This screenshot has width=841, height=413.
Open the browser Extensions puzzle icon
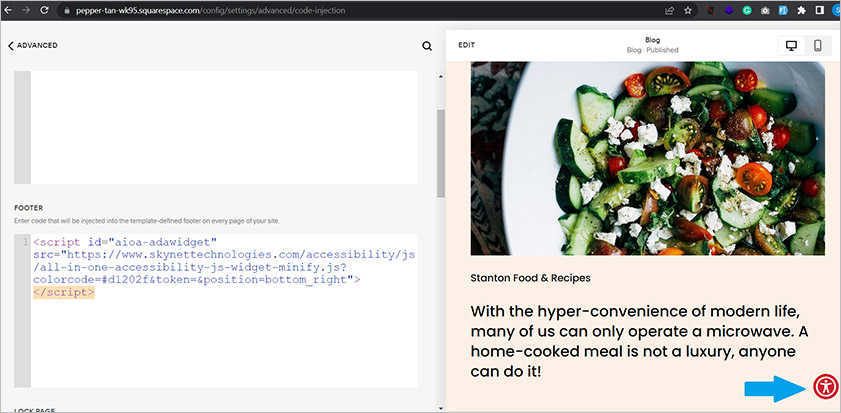pos(802,10)
